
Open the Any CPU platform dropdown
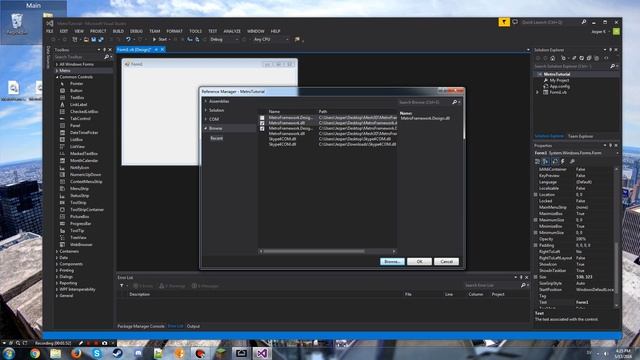pyautogui.click(x=271, y=40)
